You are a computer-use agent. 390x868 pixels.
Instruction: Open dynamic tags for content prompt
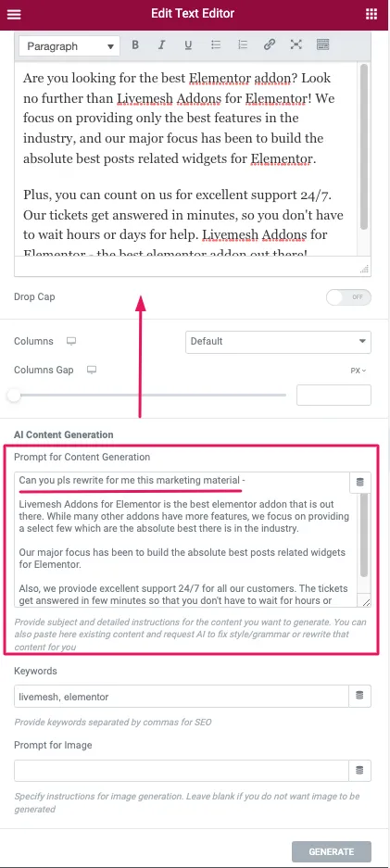pos(360,483)
